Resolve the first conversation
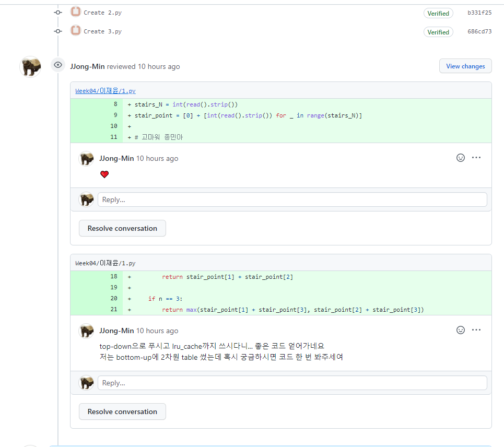 122,228
